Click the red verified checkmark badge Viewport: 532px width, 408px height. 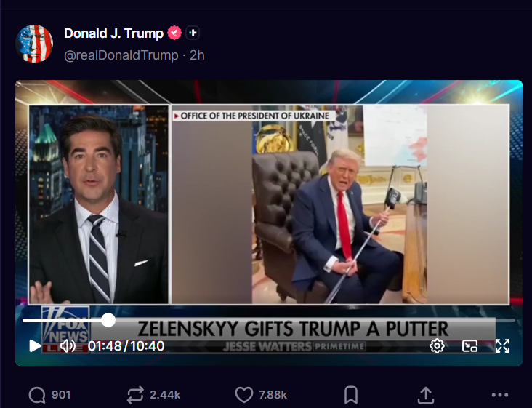pyautogui.click(x=174, y=33)
